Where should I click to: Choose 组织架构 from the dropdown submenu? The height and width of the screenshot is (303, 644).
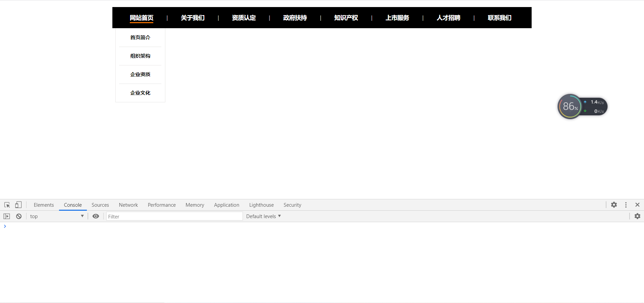[x=140, y=56]
